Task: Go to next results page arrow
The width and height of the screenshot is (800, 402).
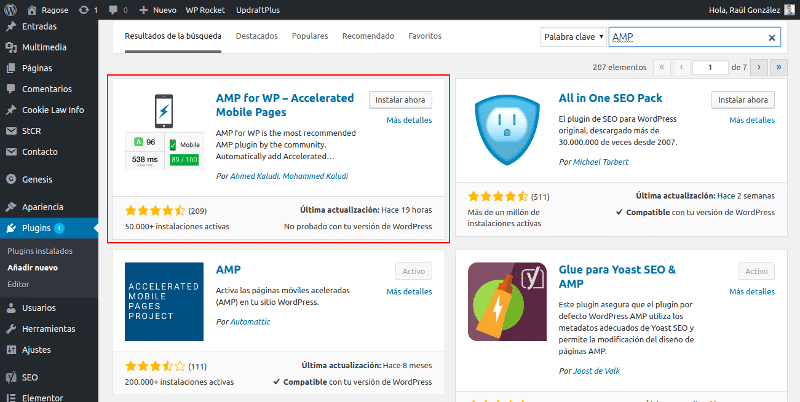Action: click(759, 67)
